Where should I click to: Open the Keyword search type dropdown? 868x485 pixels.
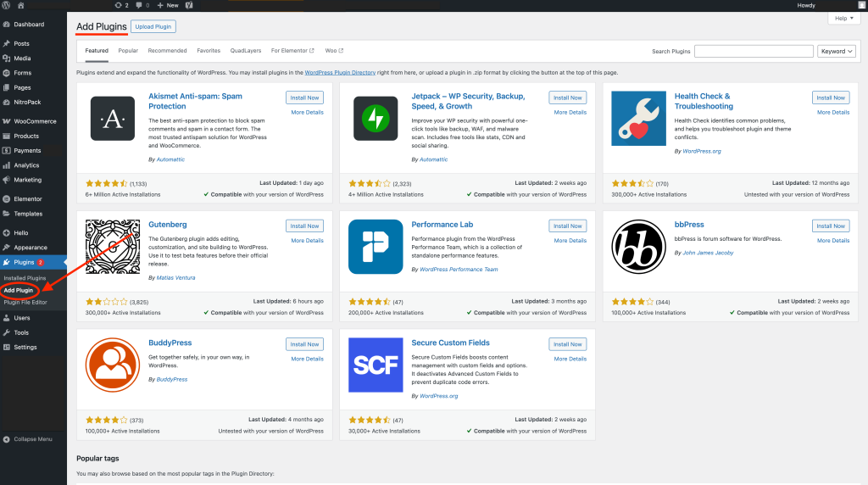tap(837, 51)
